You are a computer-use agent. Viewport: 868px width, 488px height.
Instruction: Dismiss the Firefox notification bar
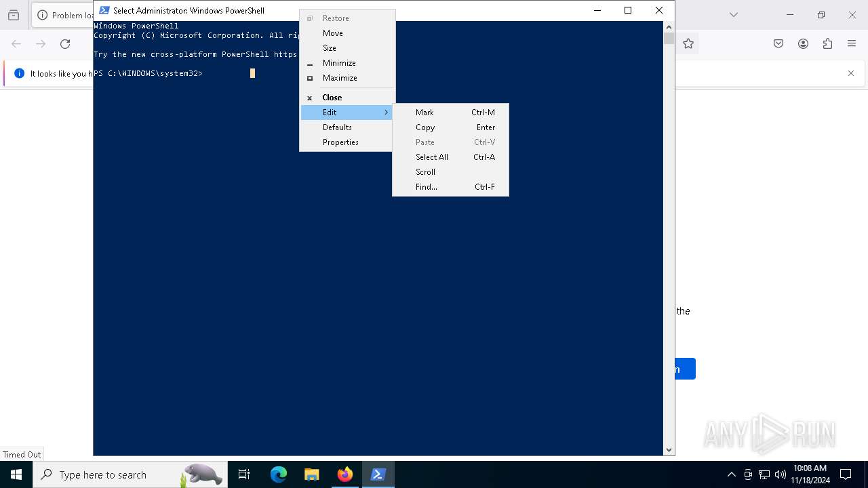point(851,73)
